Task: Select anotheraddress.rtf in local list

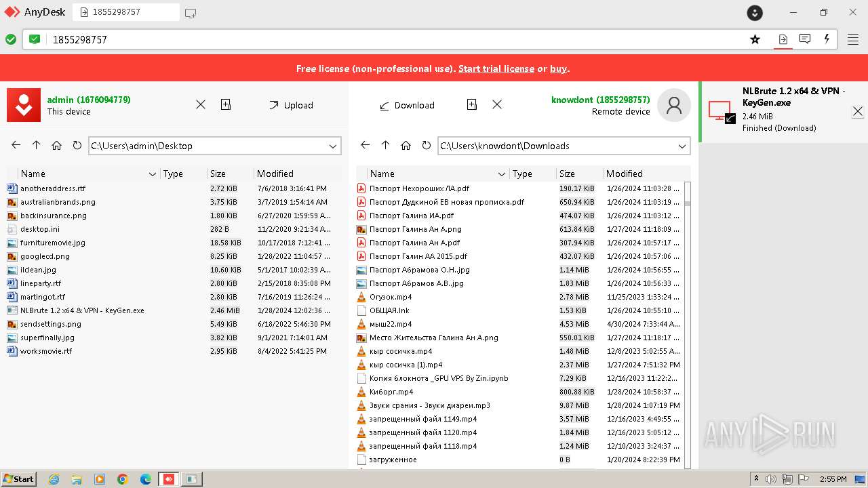Action: tap(53, 188)
